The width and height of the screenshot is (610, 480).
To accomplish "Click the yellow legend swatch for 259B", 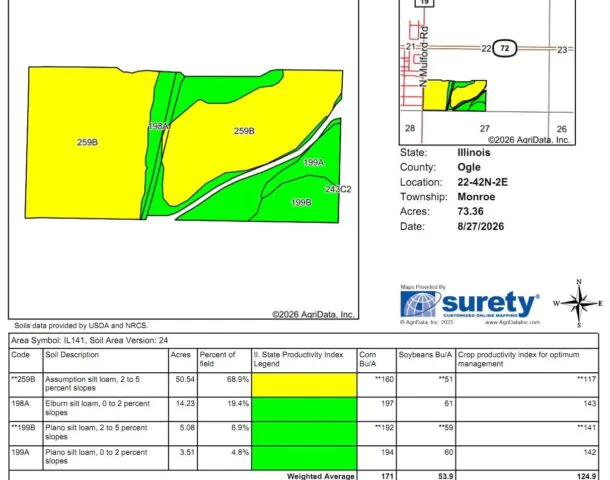I will click(x=304, y=385).
